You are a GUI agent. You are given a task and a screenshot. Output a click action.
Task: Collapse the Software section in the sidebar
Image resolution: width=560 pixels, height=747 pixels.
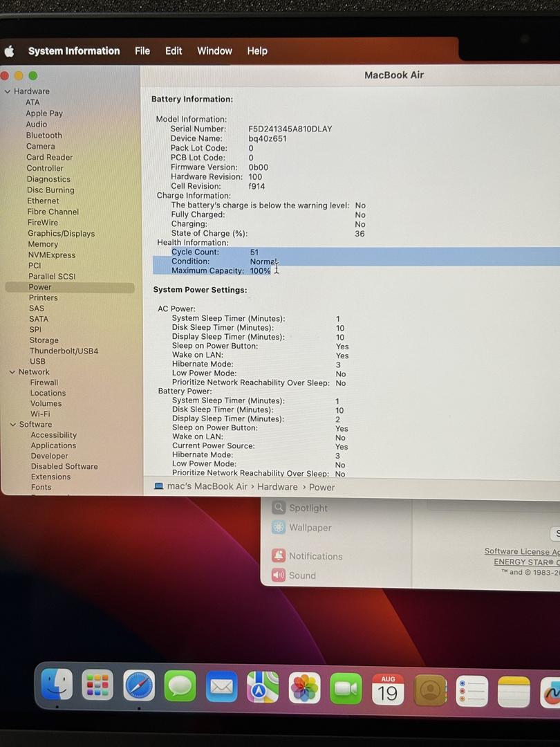pyautogui.click(x=13, y=425)
